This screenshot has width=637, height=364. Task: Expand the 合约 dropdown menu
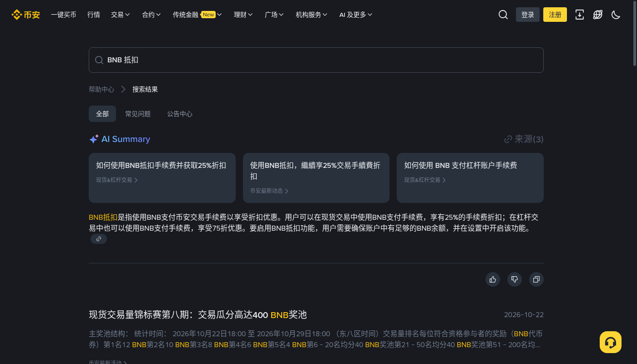[x=152, y=15]
